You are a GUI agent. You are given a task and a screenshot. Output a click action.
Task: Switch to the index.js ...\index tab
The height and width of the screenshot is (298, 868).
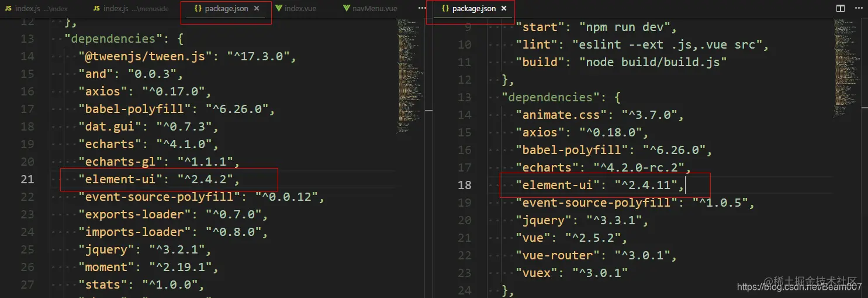(36, 9)
